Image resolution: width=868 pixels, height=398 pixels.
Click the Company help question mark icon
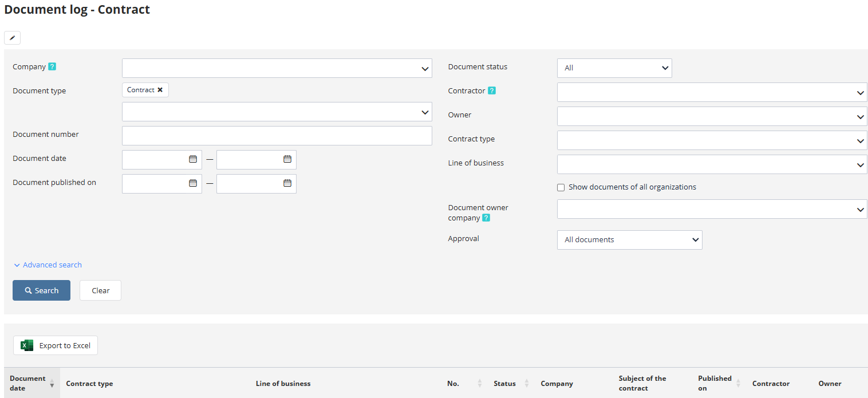[52, 67]
